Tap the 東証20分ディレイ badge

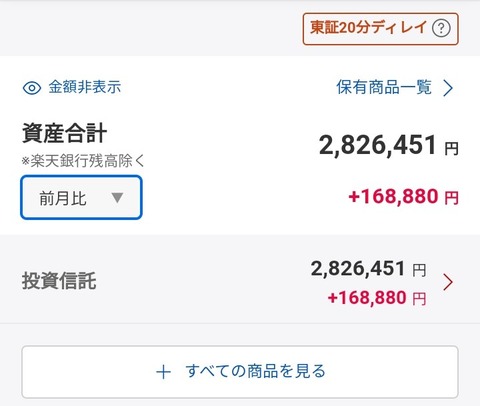pyautogui.click(x=381, y=29)
